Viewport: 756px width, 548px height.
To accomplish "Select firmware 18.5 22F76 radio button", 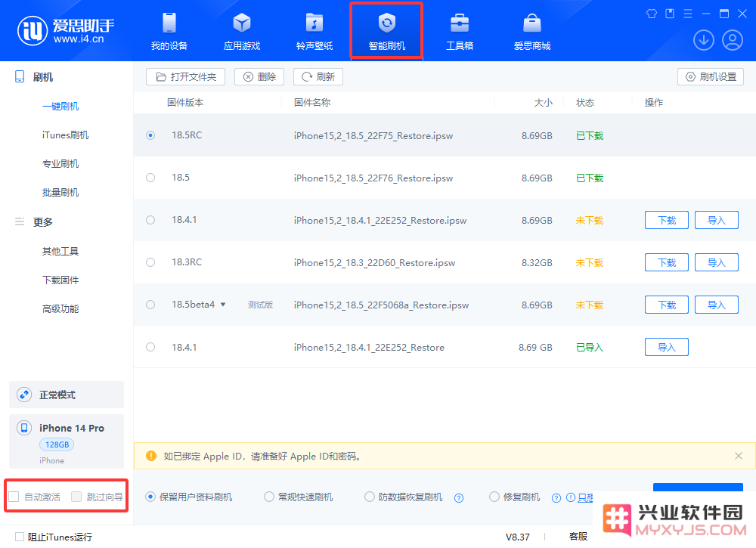I will (150, 178).
